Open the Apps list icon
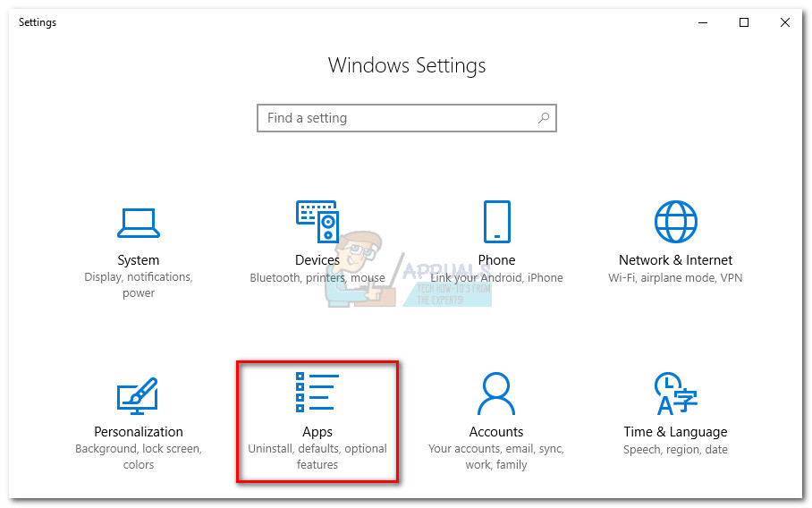The width and height of the screenshot is (812, 508). point(317,392)
